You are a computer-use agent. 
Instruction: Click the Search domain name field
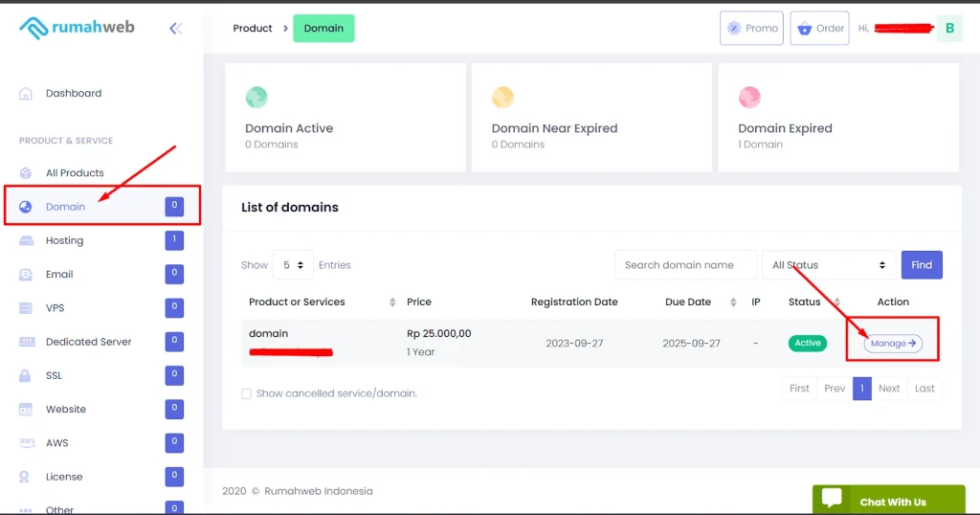[x=685, y=265]
